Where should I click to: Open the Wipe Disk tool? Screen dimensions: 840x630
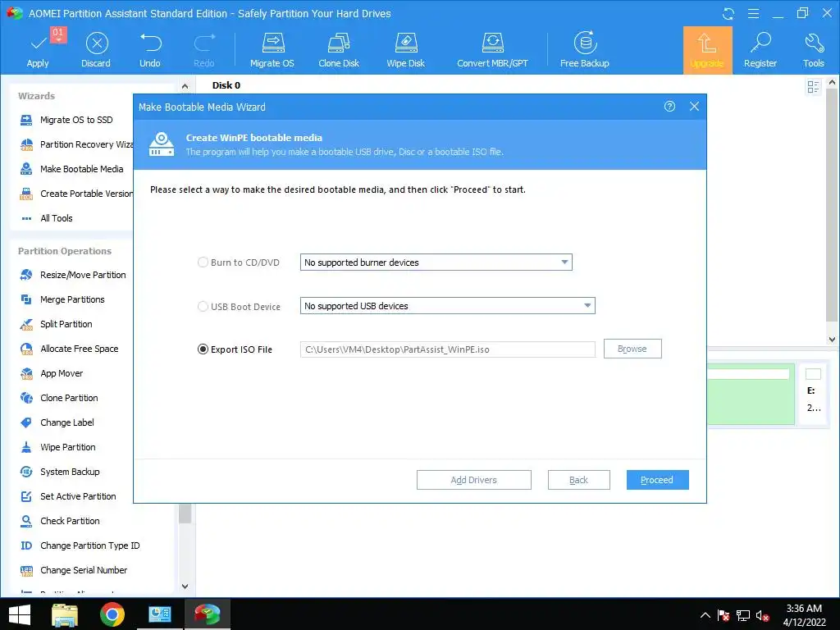pos(405,50)
